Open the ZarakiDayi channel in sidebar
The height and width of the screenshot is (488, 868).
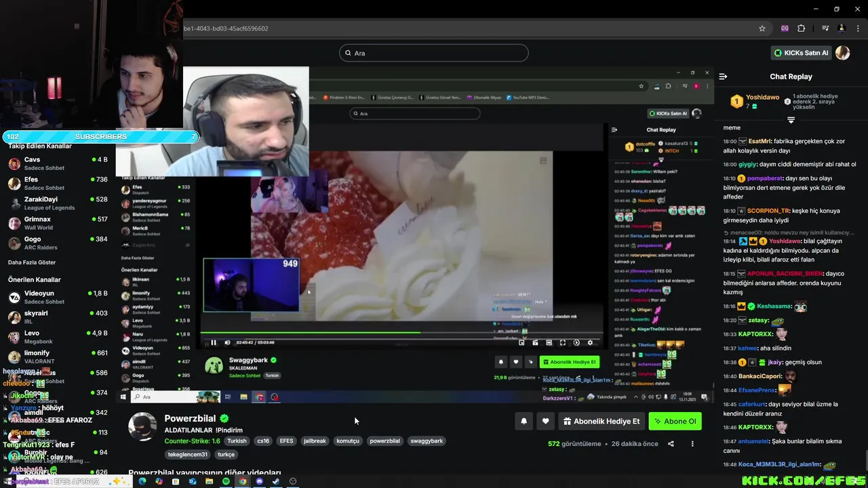click(x=58, y=203)
